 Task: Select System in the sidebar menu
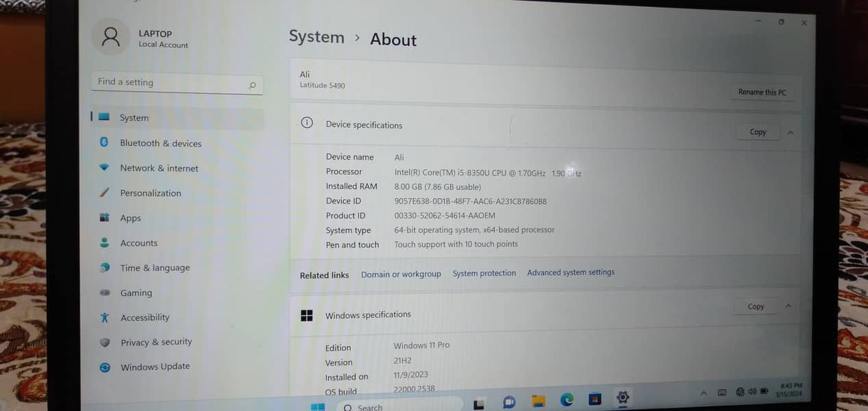tap(134, 118)
